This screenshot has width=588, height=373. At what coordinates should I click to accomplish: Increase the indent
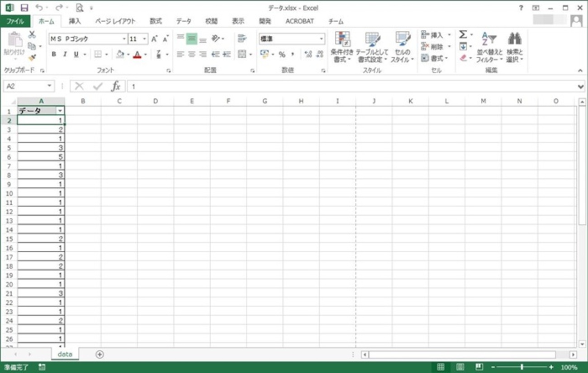point(227,54)
